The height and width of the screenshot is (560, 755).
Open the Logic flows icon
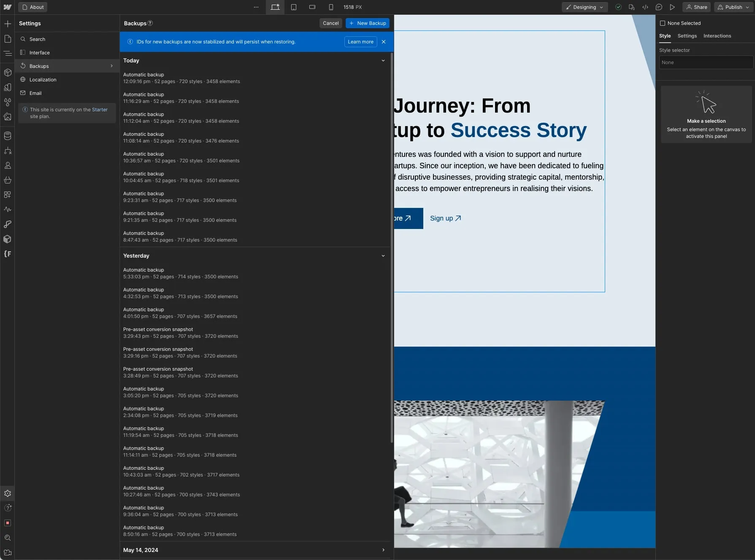(8, 151)
